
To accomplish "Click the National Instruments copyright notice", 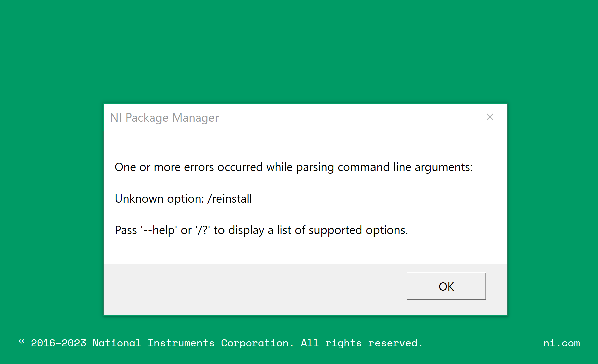I will click(221, 343).
